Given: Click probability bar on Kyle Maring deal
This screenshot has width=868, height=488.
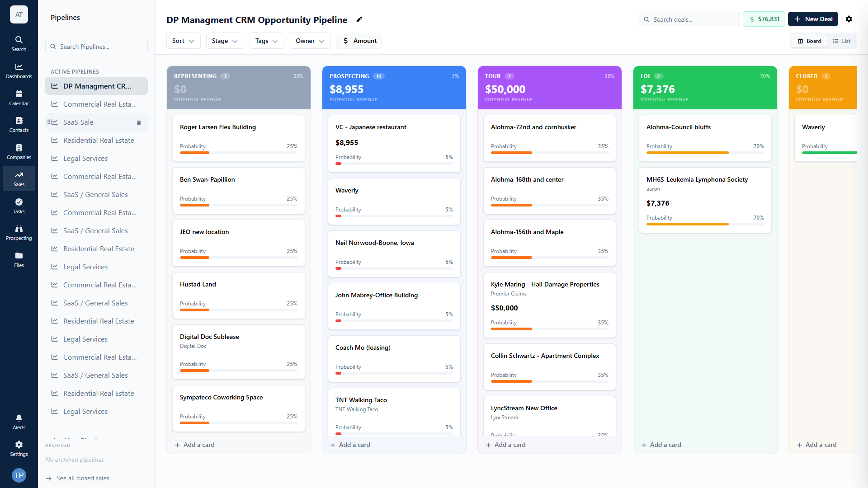Looking at the screenshot, I should click(550, 329).
